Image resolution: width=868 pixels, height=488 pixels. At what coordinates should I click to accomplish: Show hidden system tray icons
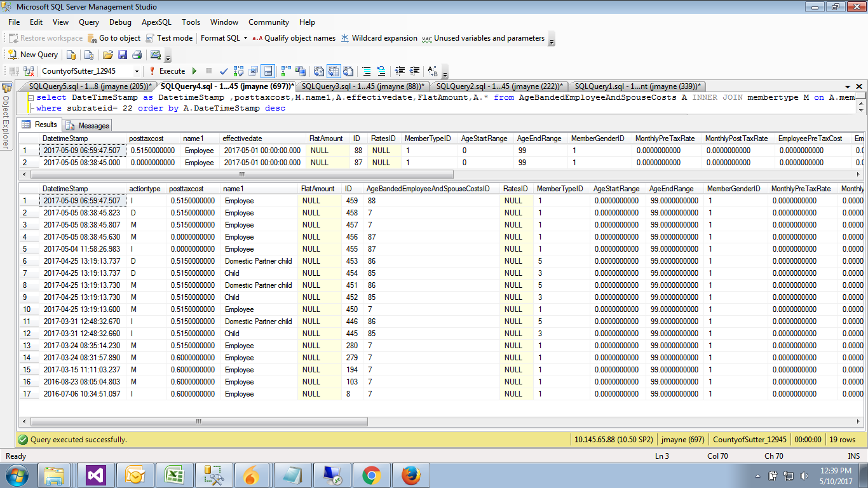(757, 475)
